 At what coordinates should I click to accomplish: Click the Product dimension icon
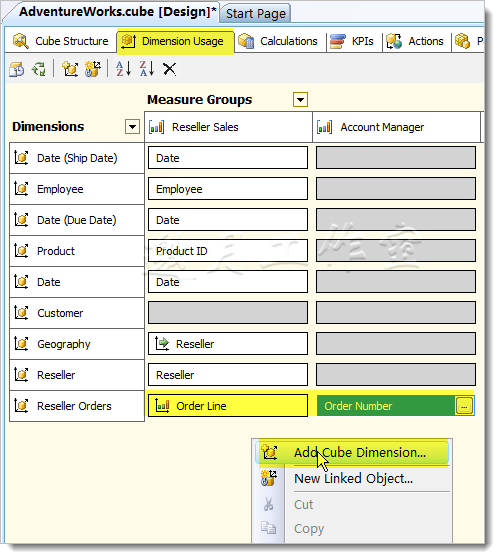[21, 251]
